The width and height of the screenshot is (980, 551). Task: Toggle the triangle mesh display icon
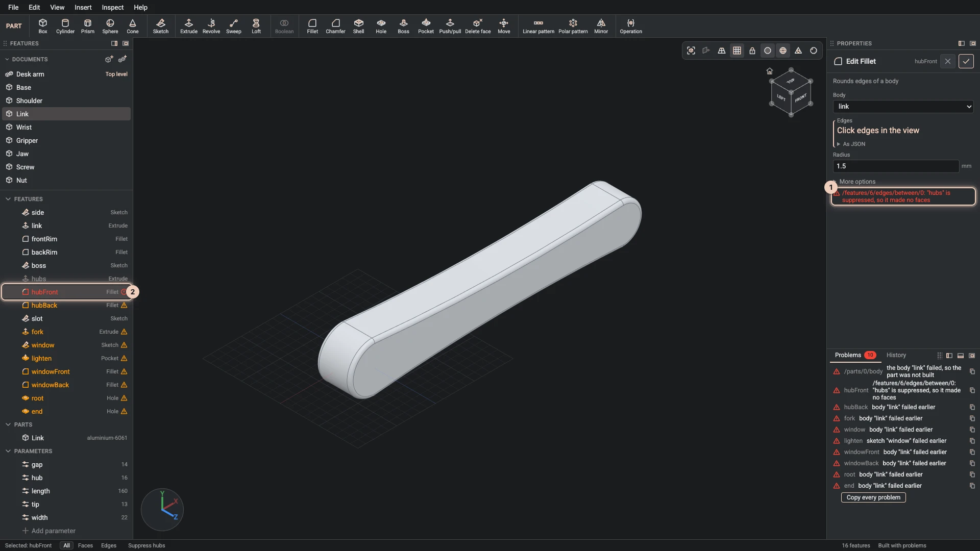798,51
